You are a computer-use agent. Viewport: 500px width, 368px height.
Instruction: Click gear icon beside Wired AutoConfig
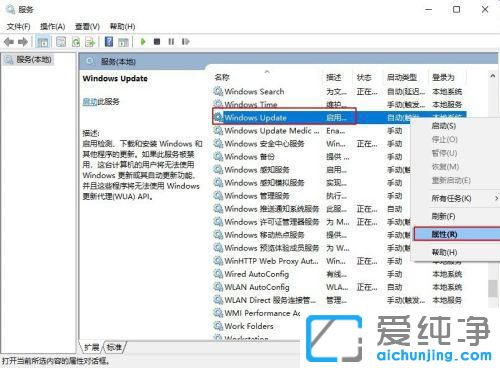point(218,274)
